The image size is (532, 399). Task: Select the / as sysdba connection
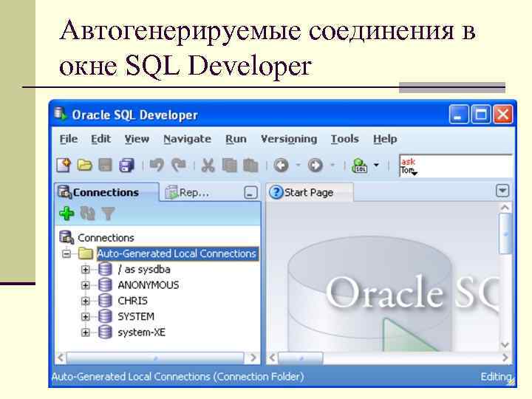point(144,270)
